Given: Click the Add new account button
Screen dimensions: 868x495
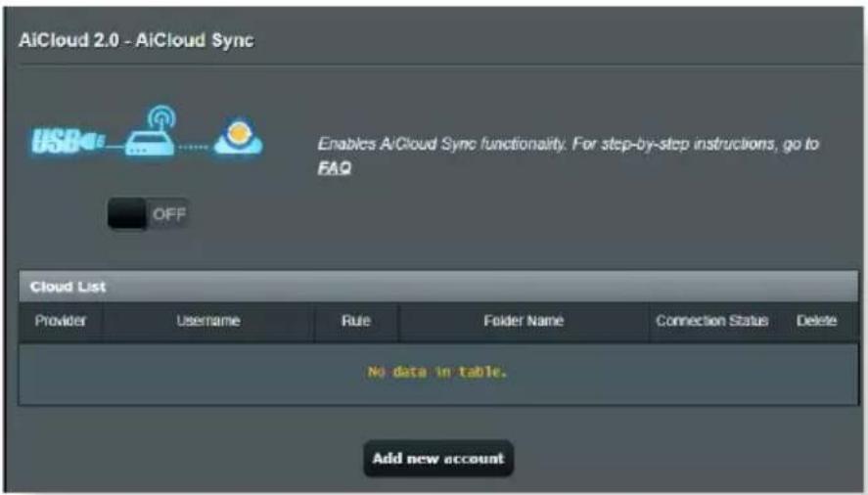Looking at the screenshot, I should point(438,459).
